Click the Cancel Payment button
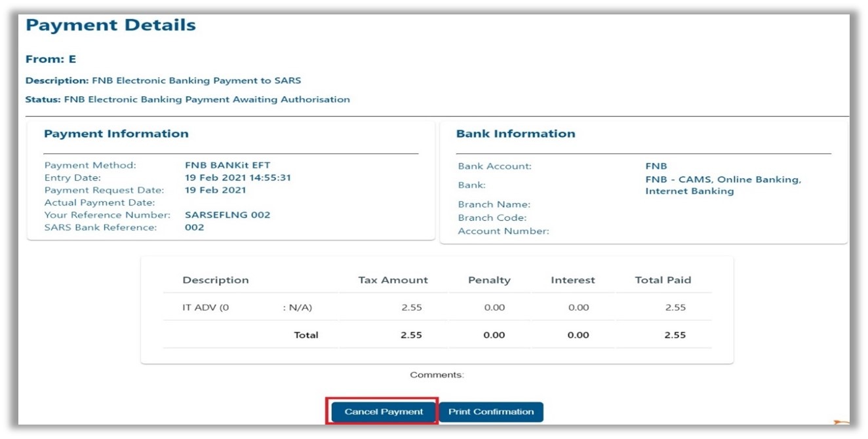Image resolution: width=868 pixels, height=439 pixels. pos(384,411)
